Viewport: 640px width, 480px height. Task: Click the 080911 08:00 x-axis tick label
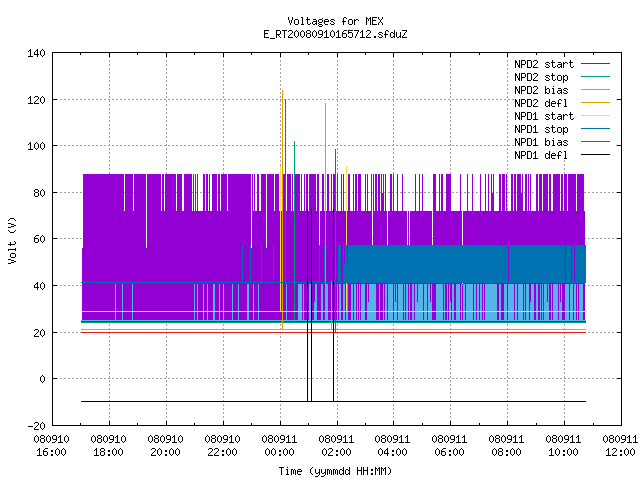506,446
